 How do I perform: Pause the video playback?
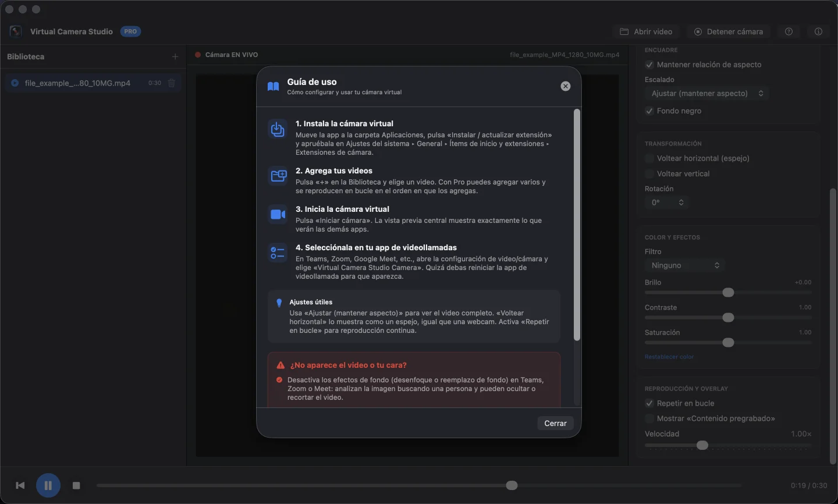tap(48, 485)
